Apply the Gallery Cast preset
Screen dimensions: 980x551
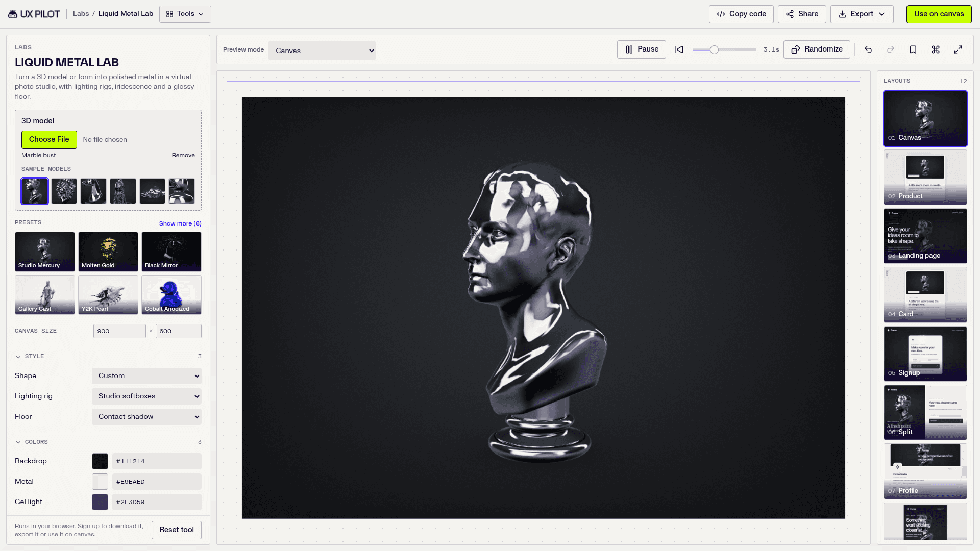coord(45,295)
